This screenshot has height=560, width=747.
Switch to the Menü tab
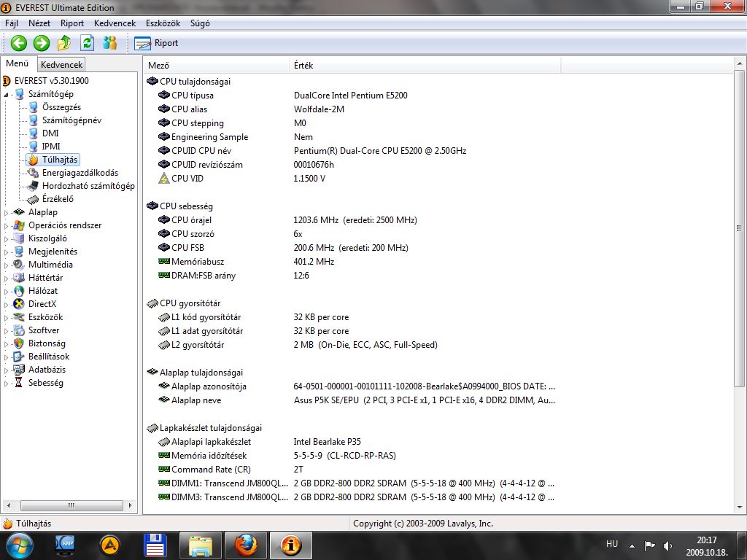coord(18,63)
